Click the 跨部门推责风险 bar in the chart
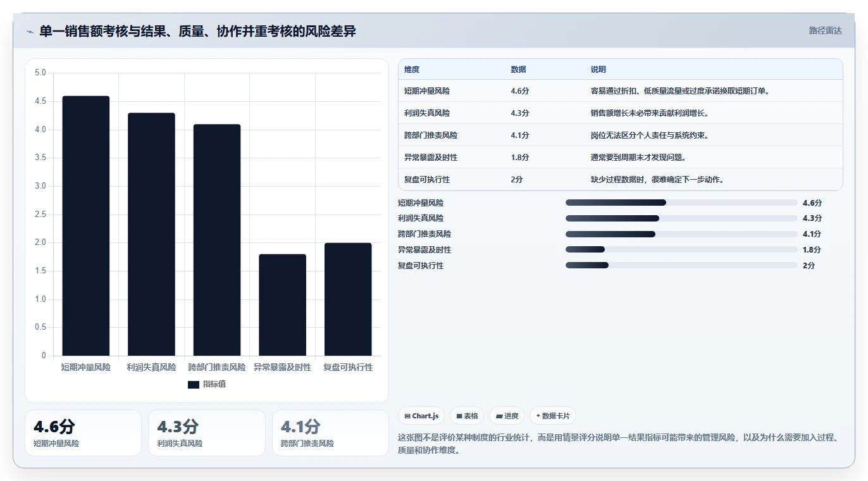Viewport: 868px width, 481px height. coord(217,240)
